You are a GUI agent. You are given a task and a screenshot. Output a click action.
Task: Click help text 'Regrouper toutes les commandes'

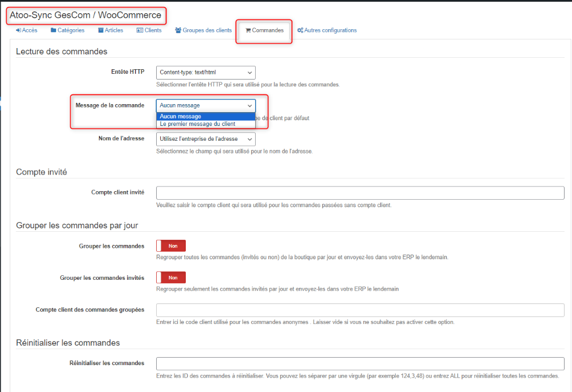303,258
